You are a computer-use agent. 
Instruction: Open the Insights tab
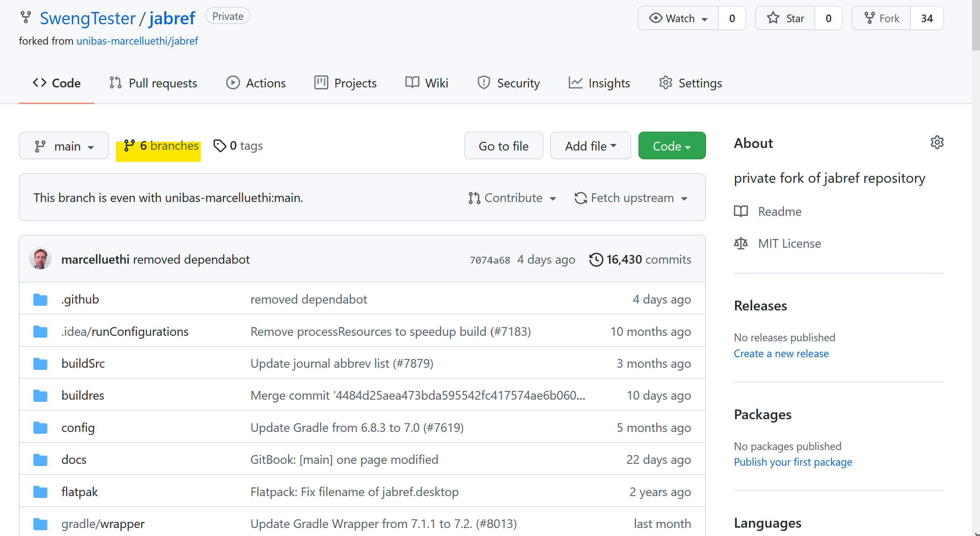click(x=599, y=83)
